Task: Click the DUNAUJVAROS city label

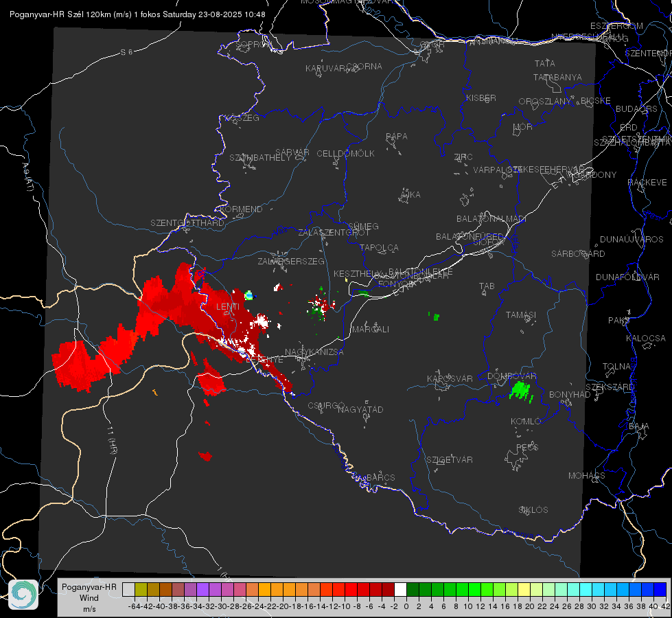Action: 632,240
